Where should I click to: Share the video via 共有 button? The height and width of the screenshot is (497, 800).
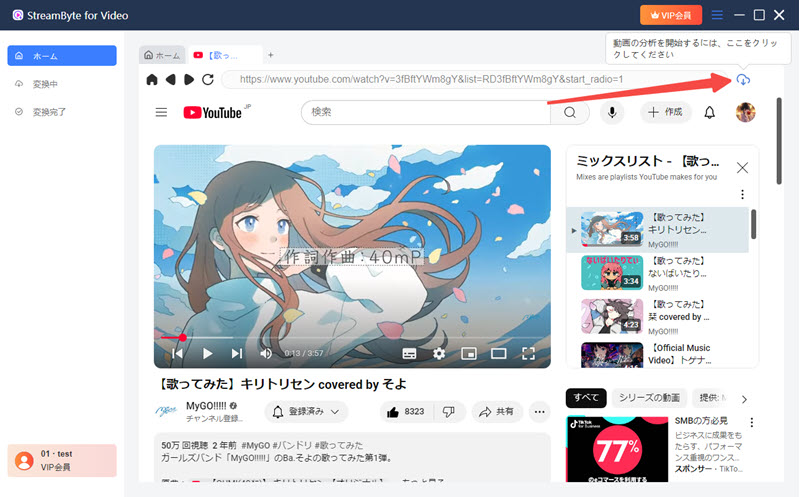pos(497,412)
